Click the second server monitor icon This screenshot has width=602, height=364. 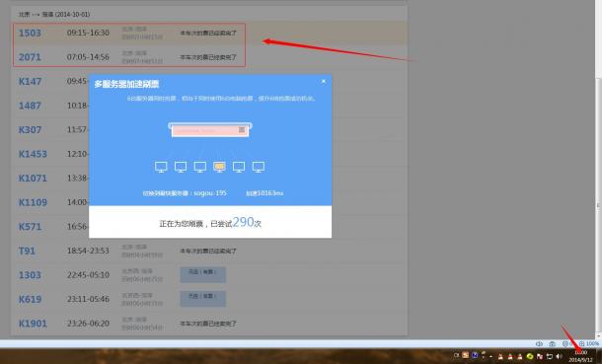pyautogui.click(x=181, y=167)
